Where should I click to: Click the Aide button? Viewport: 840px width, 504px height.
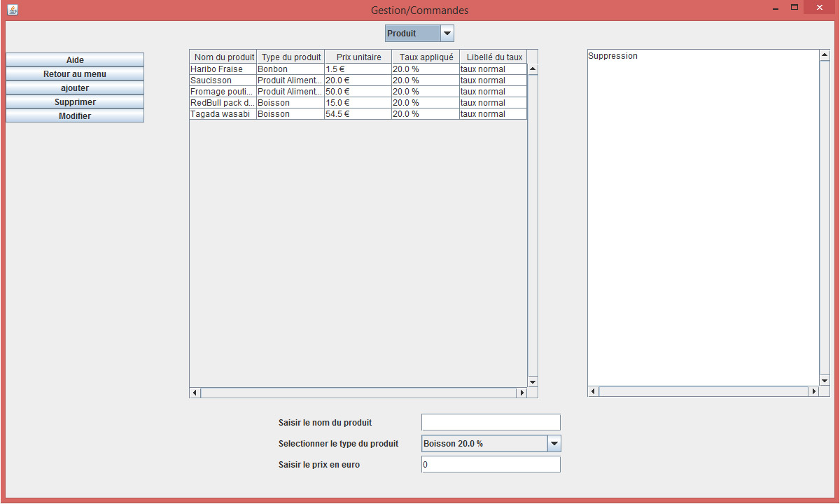pos(75,60)
